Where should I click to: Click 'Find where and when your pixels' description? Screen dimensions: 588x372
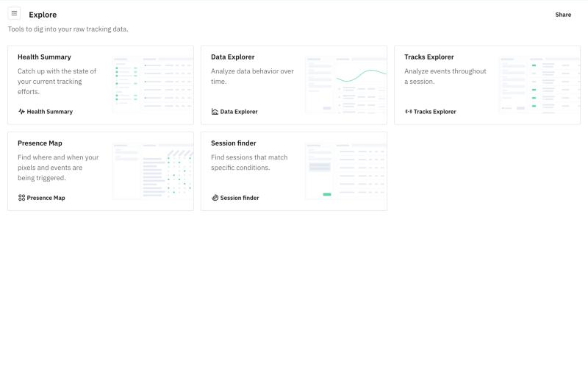pos(58,168)
